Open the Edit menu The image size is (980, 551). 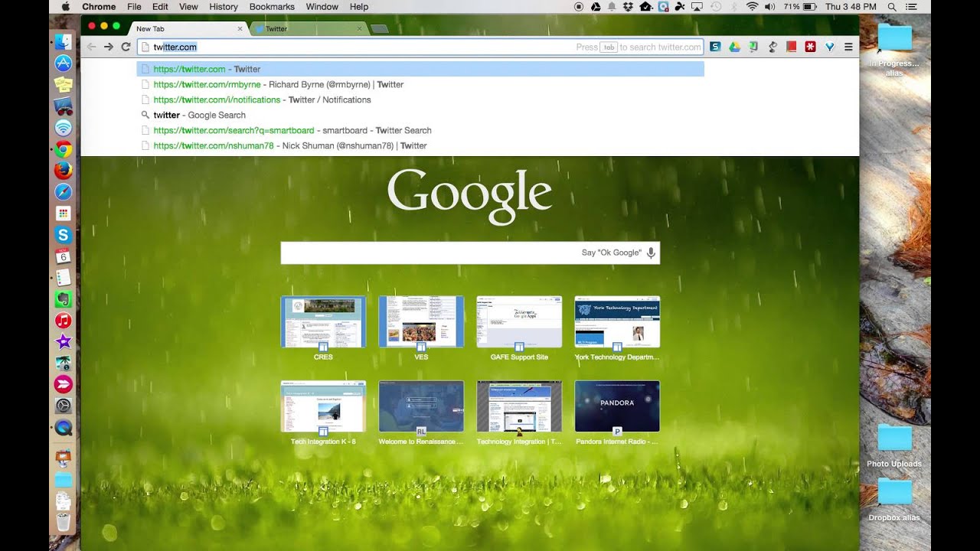160,7
